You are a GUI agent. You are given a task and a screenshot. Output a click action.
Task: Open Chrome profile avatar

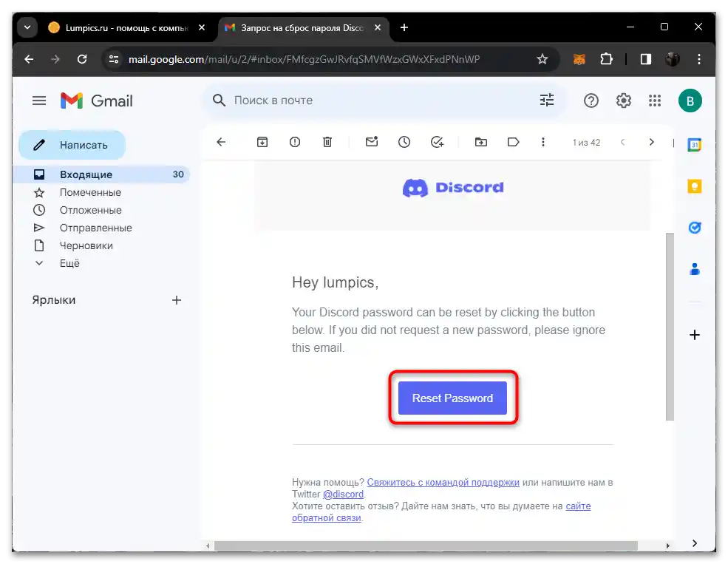673,59
